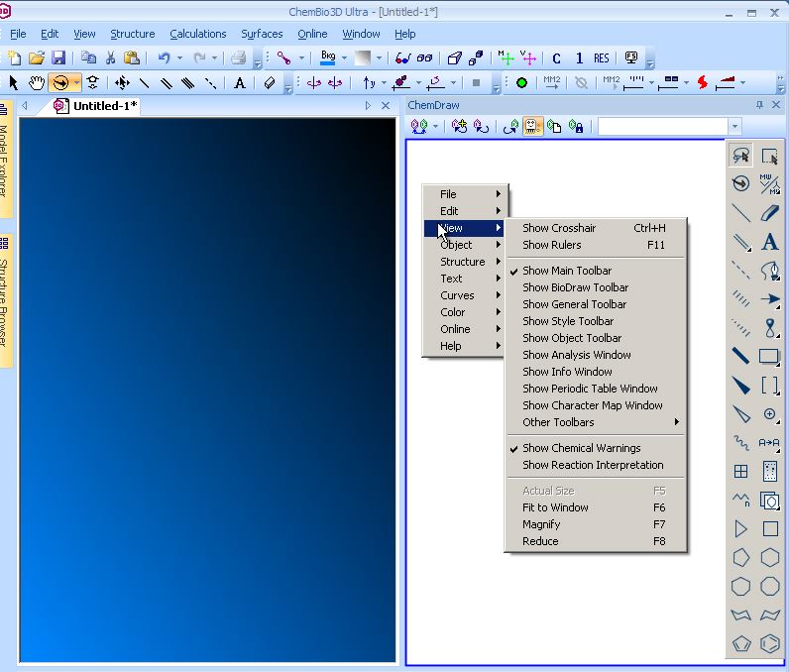Select the Cyclobutane ring tool
Screen dimensions: 789x672
769,528
